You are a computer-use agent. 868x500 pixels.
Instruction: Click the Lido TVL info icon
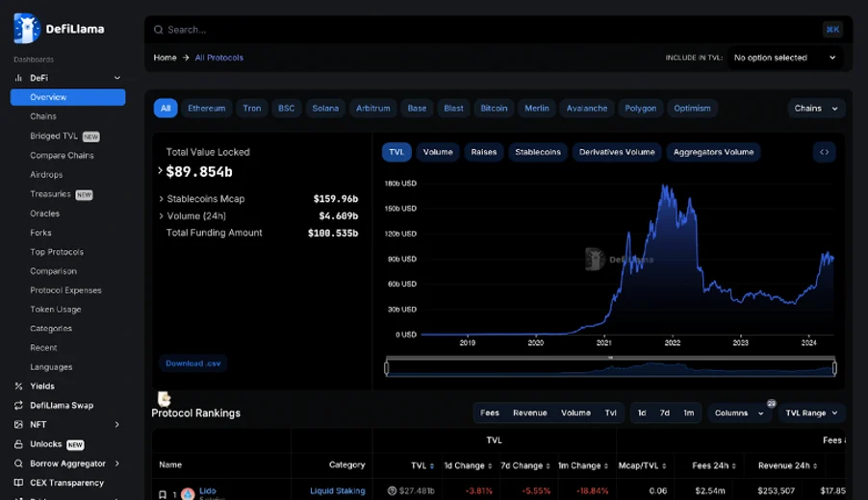click(392, 490)
